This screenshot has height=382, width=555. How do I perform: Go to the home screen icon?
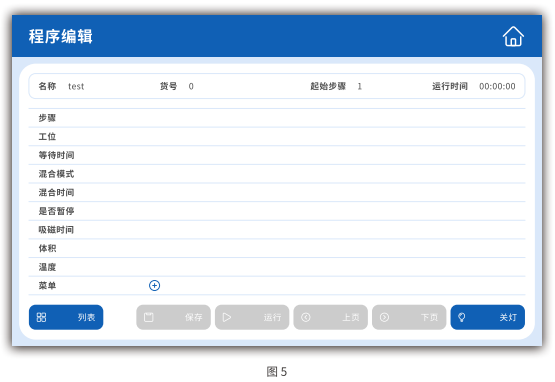click(x=513, y=36)
